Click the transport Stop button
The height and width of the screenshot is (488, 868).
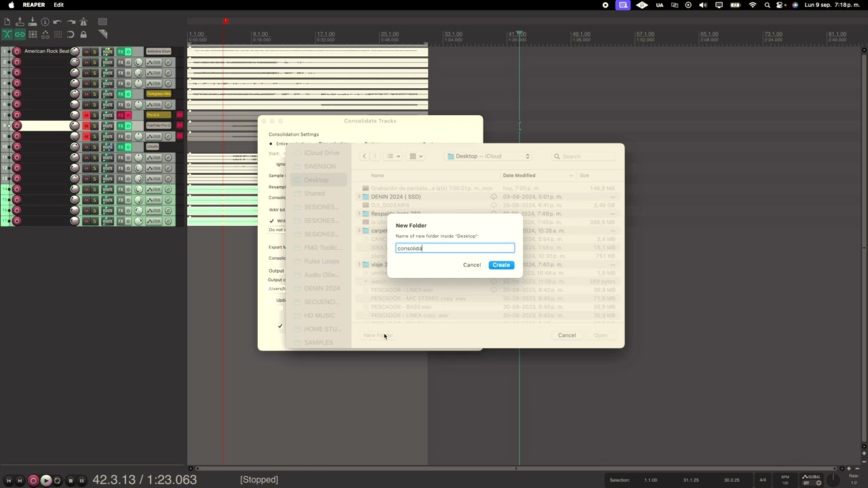click(x=71, y=481)
